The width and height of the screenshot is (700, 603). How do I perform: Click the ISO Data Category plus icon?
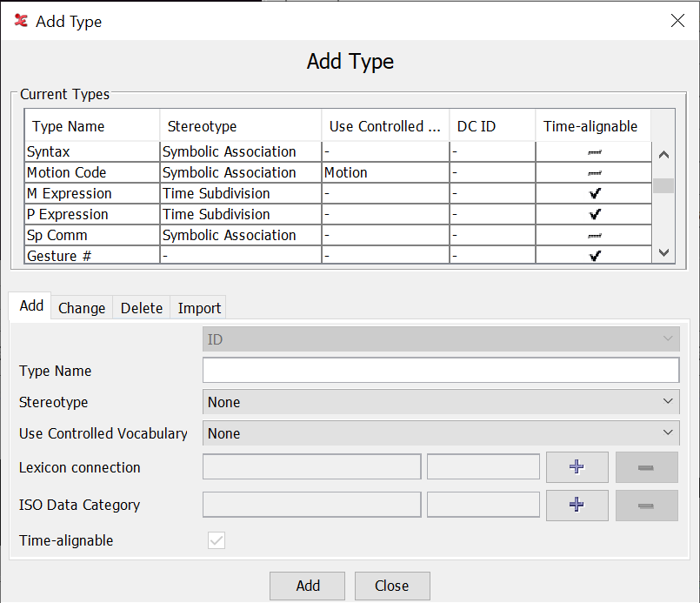pos(577,505)
